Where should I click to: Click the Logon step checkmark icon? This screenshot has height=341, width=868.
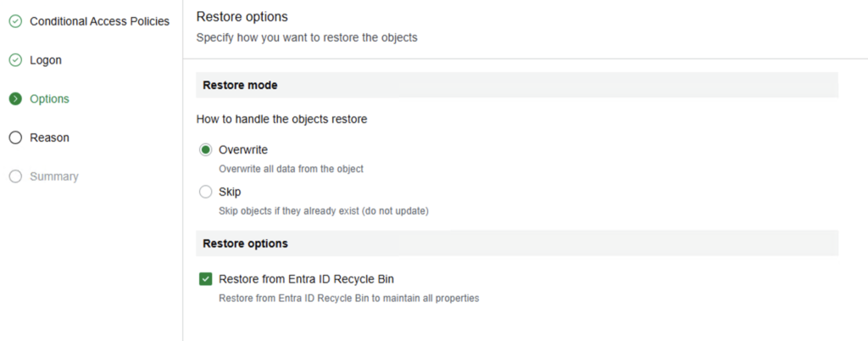pyautogui.click(x=15, y=60)
